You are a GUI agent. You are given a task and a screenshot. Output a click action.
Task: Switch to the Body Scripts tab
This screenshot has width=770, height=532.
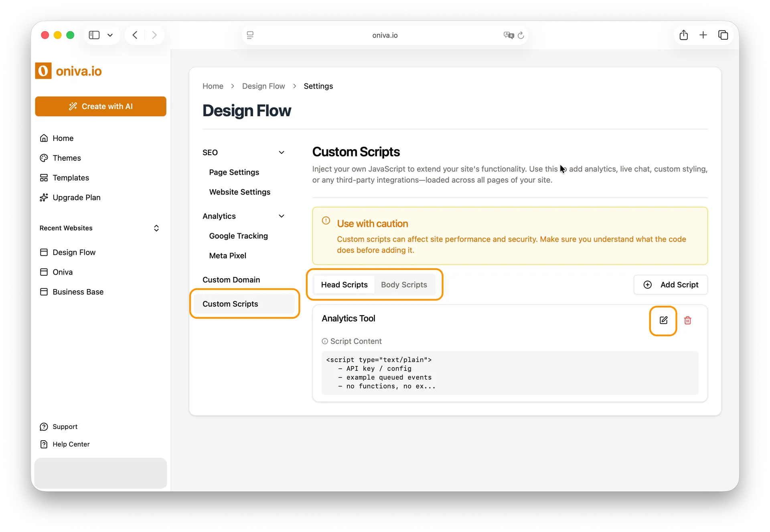click(x=404, y=285)
